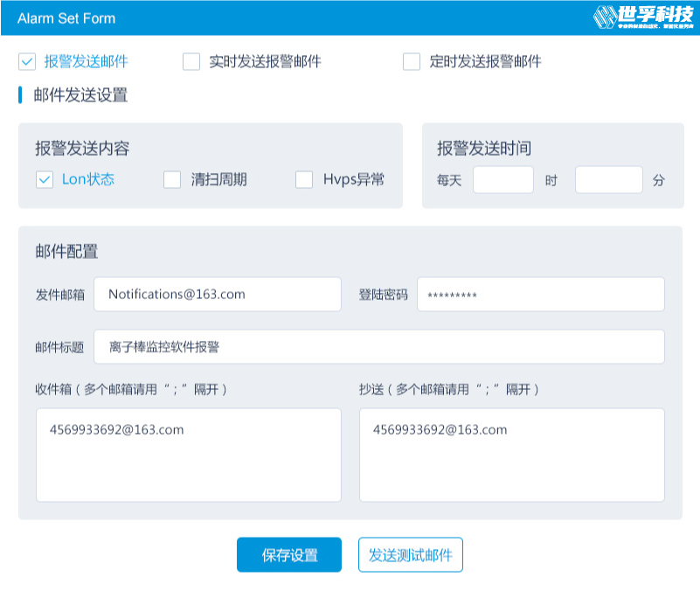Click the 登陆密码 password field

pos(540,294)
